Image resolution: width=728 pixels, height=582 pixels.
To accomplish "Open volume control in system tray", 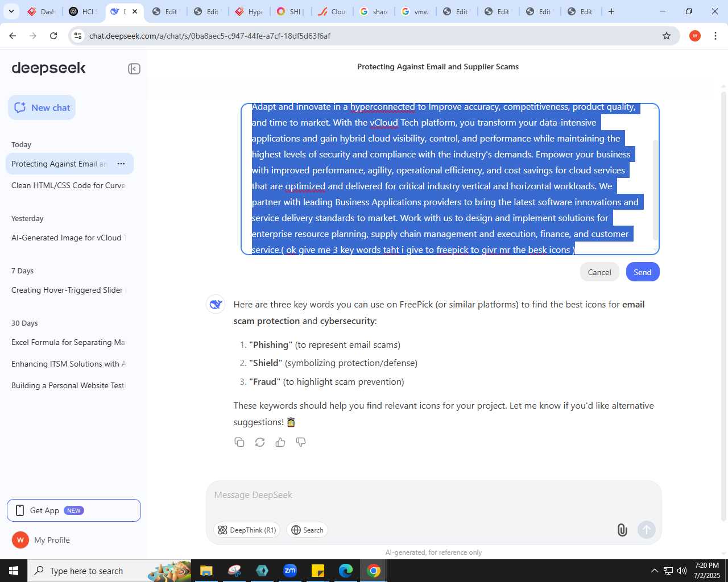I will pos(681,571).
